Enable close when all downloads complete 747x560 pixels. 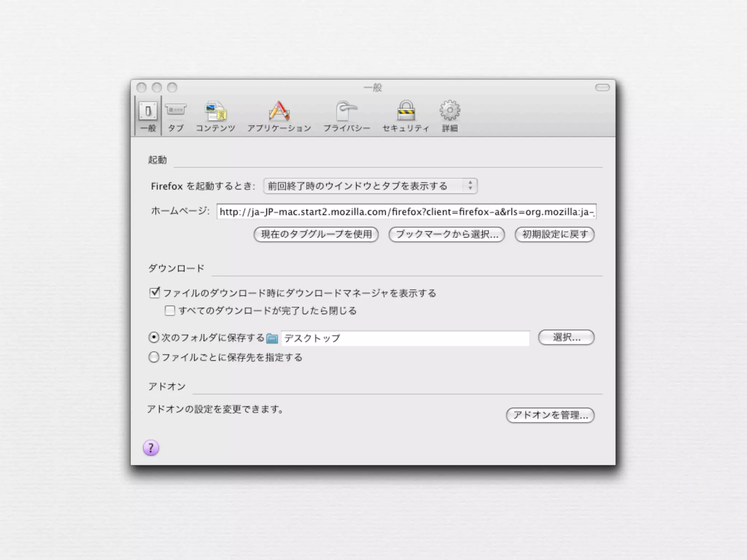pos(170,311)
